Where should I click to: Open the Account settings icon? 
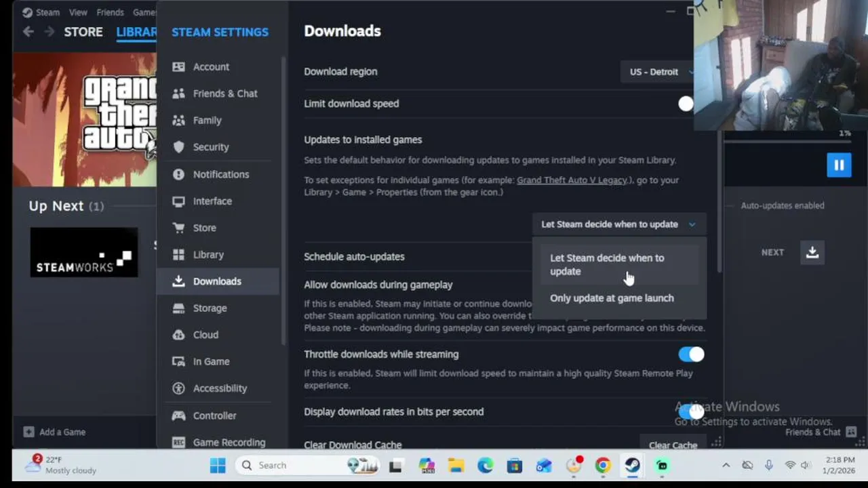pyautogui.click(x=178, y=66)
